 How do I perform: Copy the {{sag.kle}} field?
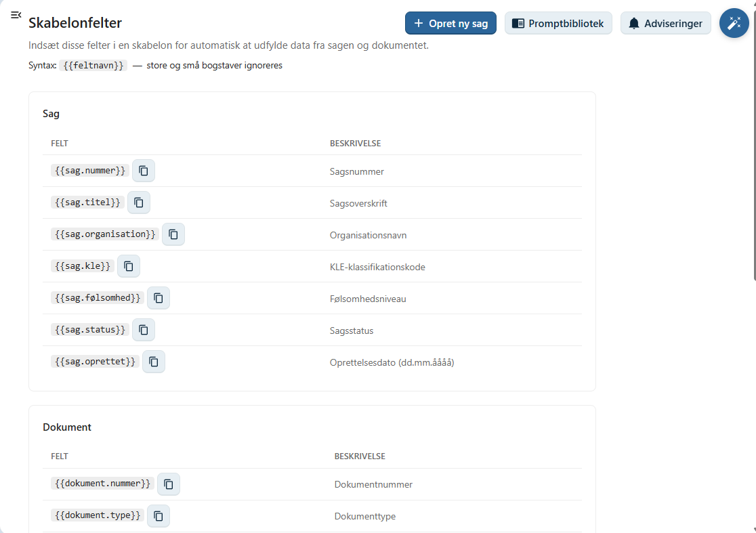[128, 266]
